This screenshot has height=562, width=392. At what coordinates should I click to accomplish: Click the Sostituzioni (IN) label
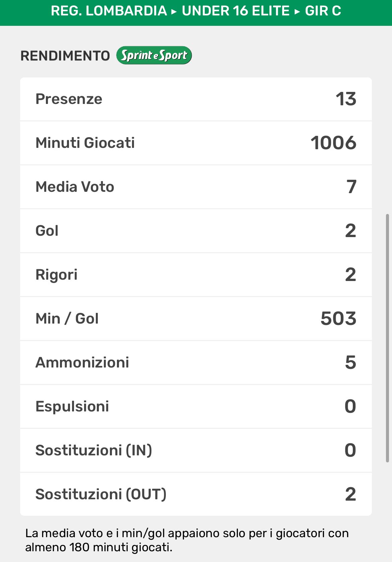click(93, 450)
